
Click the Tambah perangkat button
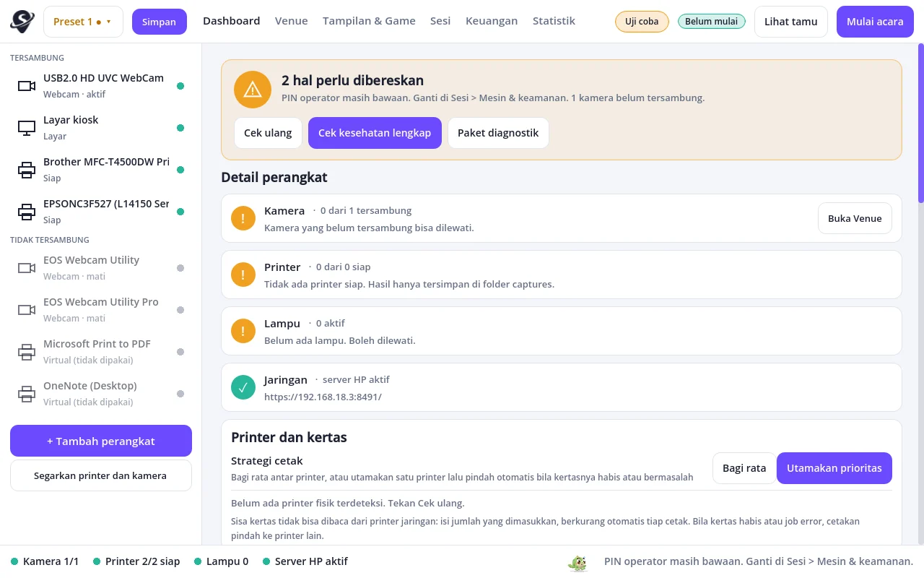tap(101, 441)
